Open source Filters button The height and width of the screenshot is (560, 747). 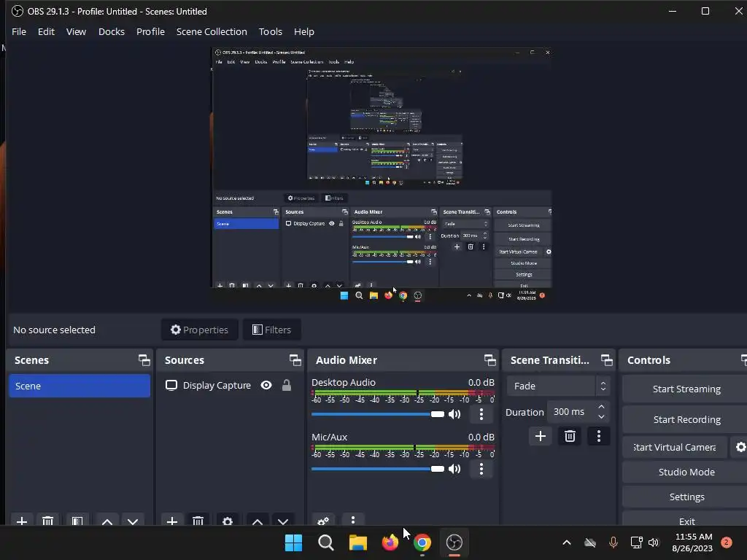click(x=271, y=330)
